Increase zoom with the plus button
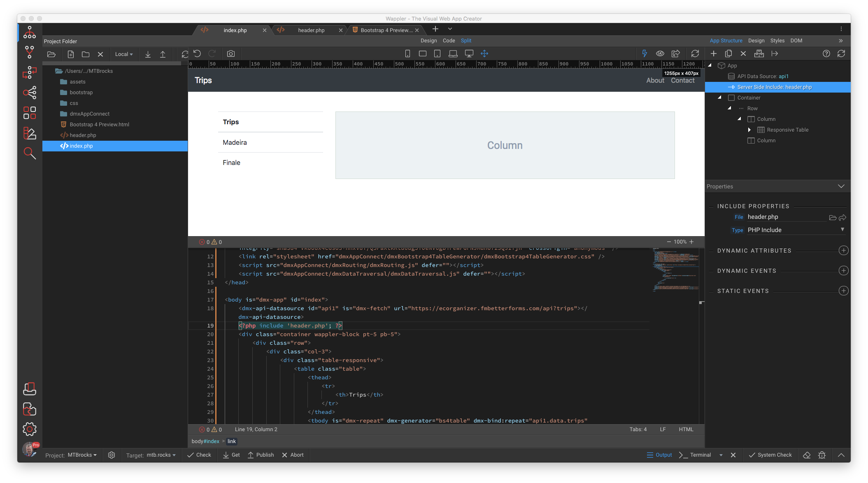The height and width of the screenshot is (483, 868). (692, 242)
